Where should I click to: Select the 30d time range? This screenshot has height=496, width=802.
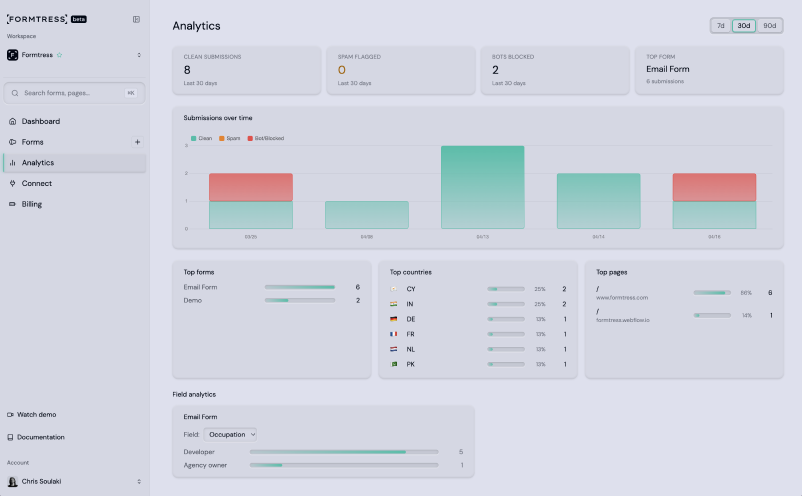(743, 26)
